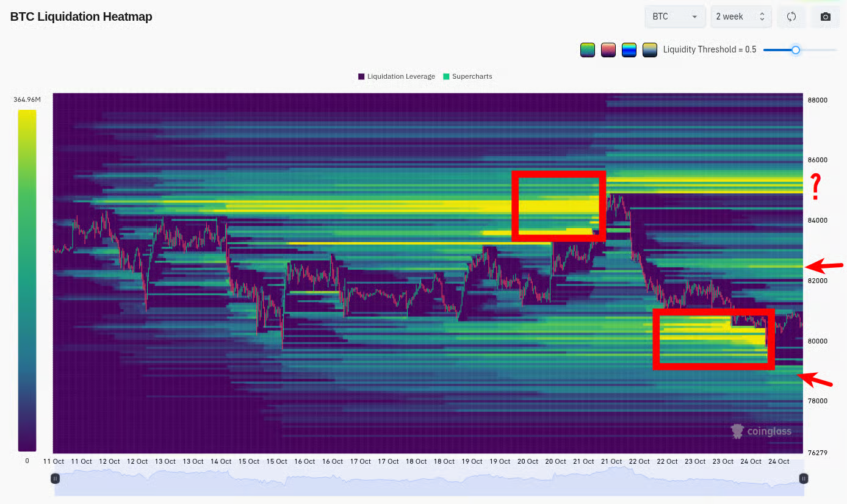Choose the pink-purple color scheme swatch
Screen dimensions: 847x504
tap(608, 50)
